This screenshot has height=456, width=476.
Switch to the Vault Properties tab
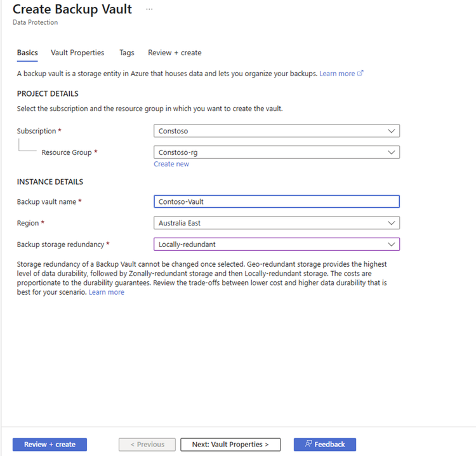pyautogui.click(x=77, y=53)
